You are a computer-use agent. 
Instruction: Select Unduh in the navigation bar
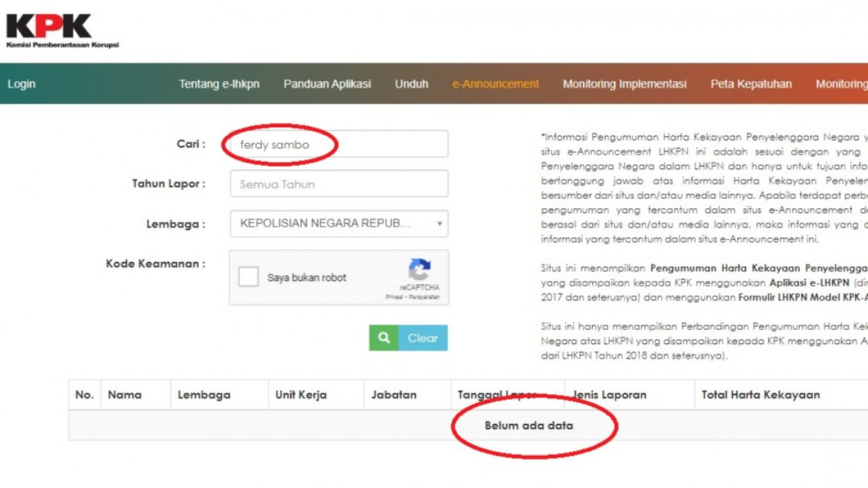(x=411, y=84)
